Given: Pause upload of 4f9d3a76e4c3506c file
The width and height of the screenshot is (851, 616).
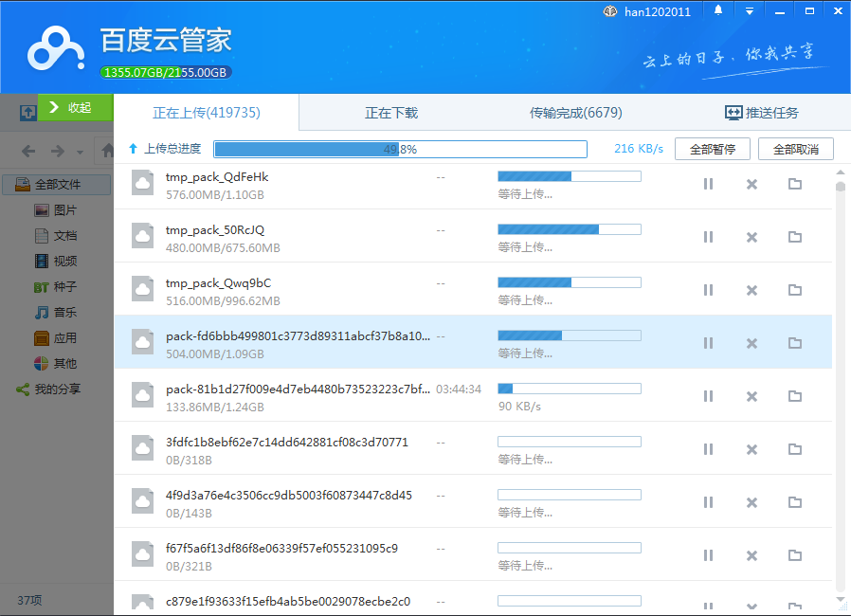Looking at the screenshot, I should (708, 502).
